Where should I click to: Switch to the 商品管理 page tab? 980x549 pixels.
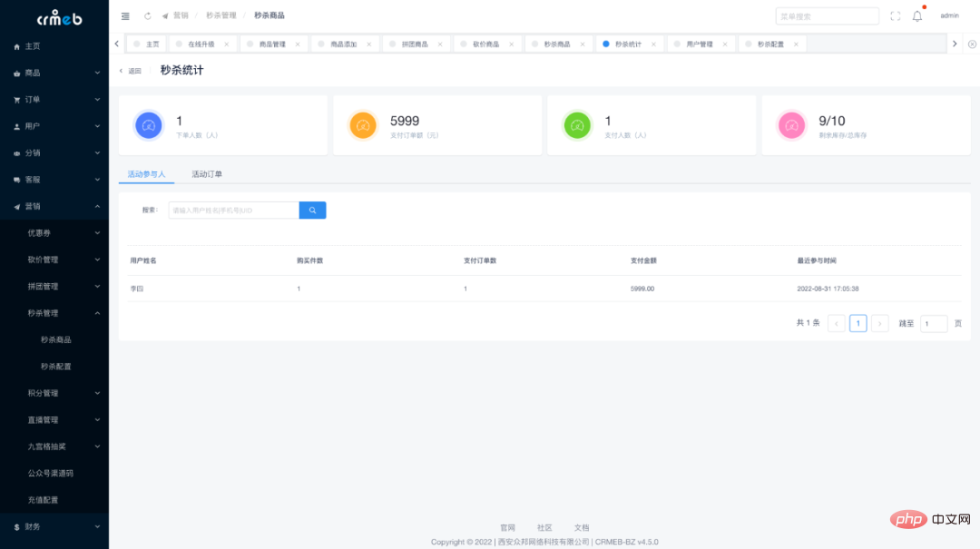272,44
